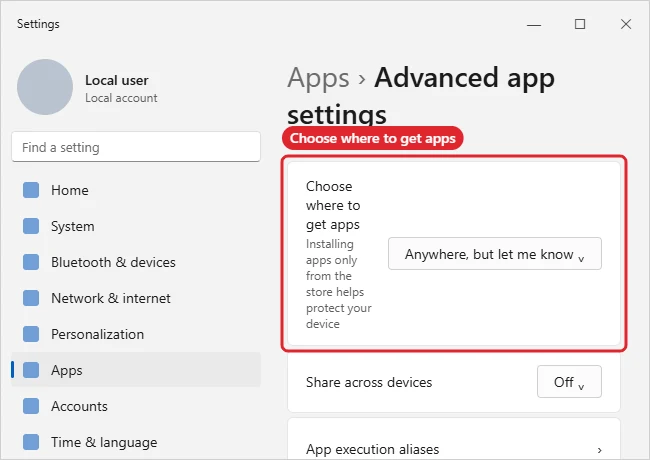This screenshot has height=460, width=650.
Task: Select Accounts in the sidebar
Action: 136,406
